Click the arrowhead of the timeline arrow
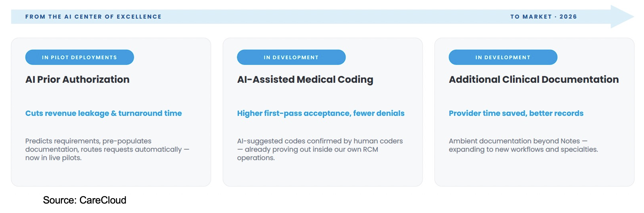644x213 pixels. pos(621,17)
